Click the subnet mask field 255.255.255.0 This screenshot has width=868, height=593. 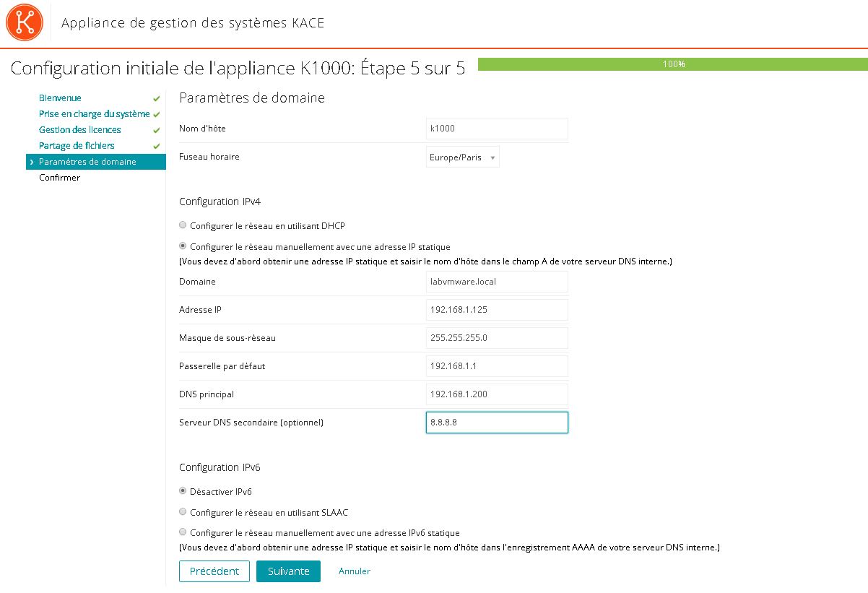point(497,338)
